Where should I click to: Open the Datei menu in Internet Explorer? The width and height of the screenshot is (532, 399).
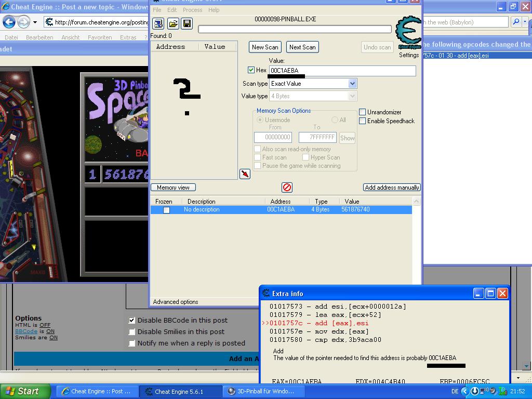click(11, 37)
